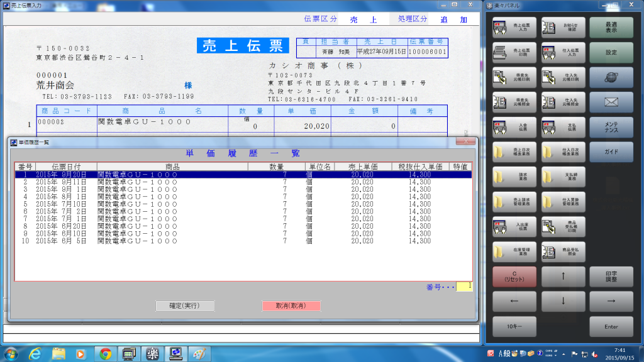The height and width of the screenshot is (362, 644).
Task: Open the 在庫管理業務 folder
Action: [514, 251]
